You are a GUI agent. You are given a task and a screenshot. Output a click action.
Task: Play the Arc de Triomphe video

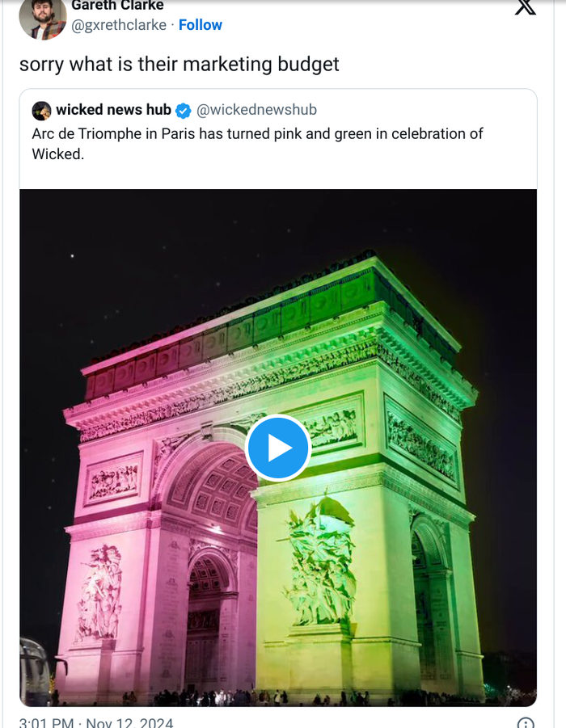click(x=278, y=448)
